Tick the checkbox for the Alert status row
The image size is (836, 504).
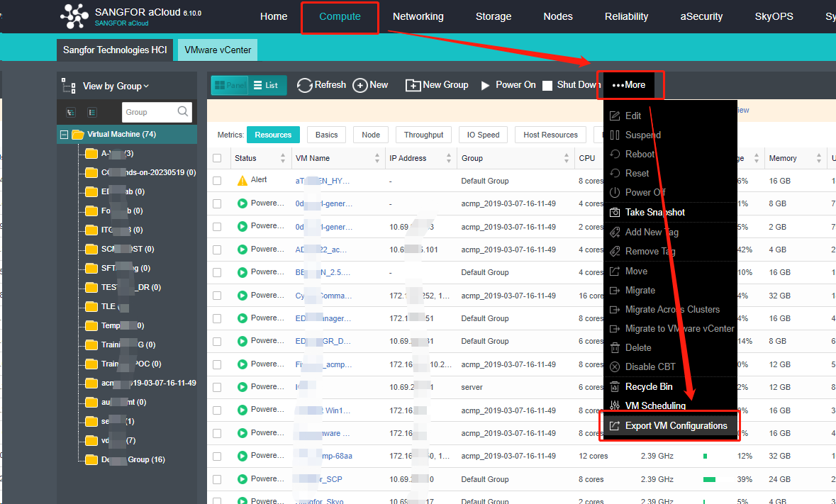217,181
